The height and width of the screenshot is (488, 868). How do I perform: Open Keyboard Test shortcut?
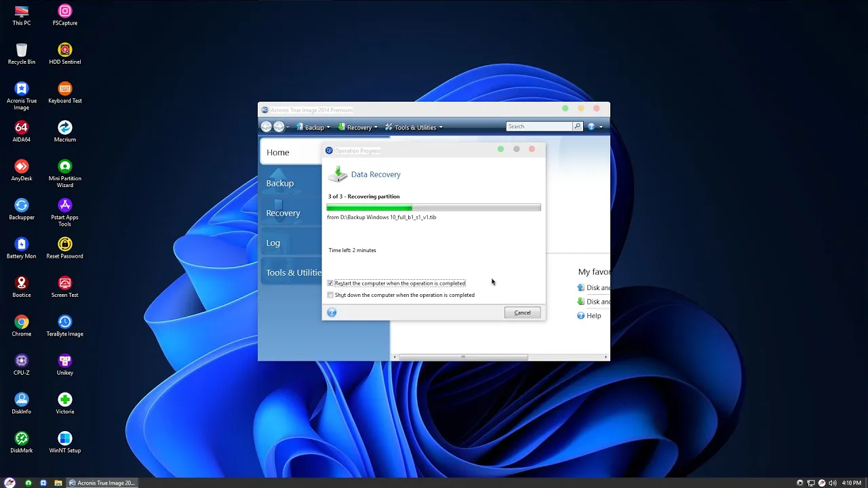tap(65, 93)
